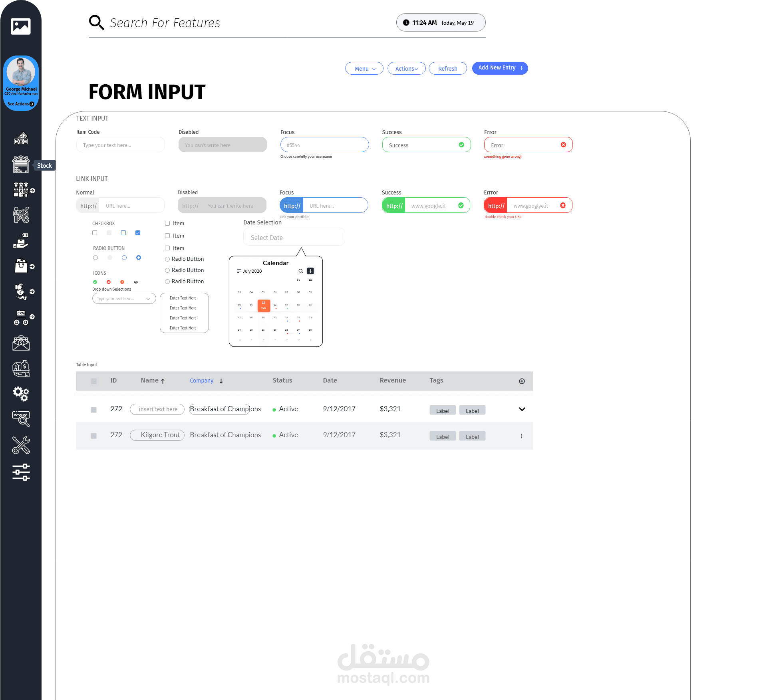Open the Menu dropdown button
767x700 pixels.
click(364, 69)
